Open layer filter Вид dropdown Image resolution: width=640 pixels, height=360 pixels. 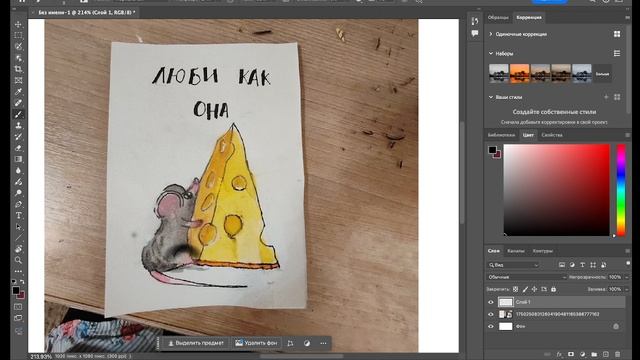tap(513, 265)
